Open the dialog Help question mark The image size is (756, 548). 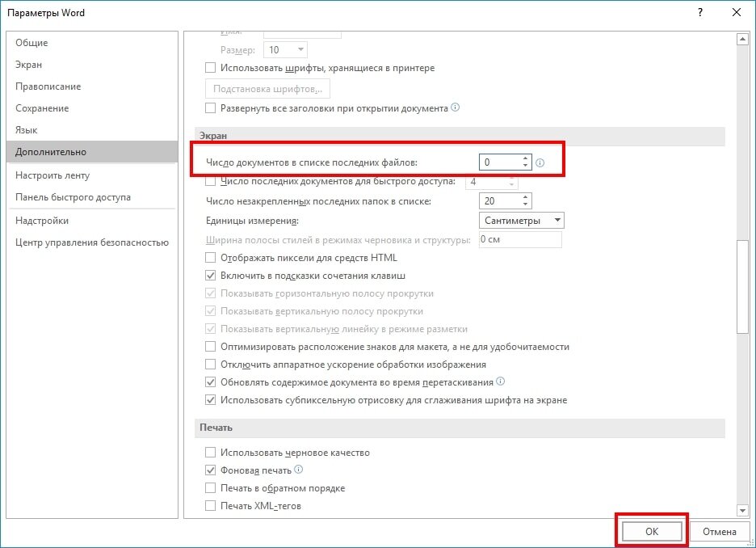point(700,13)
